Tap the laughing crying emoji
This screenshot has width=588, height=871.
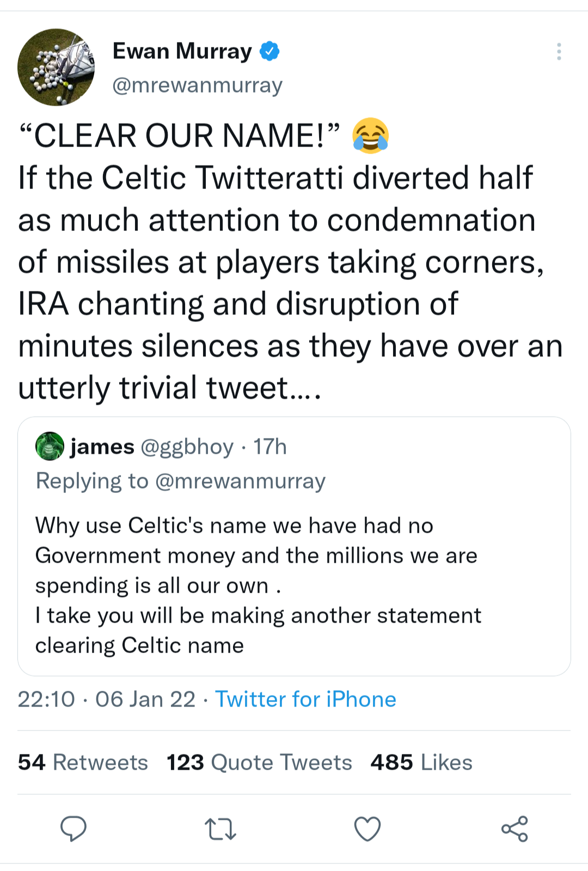click(370, 135)
